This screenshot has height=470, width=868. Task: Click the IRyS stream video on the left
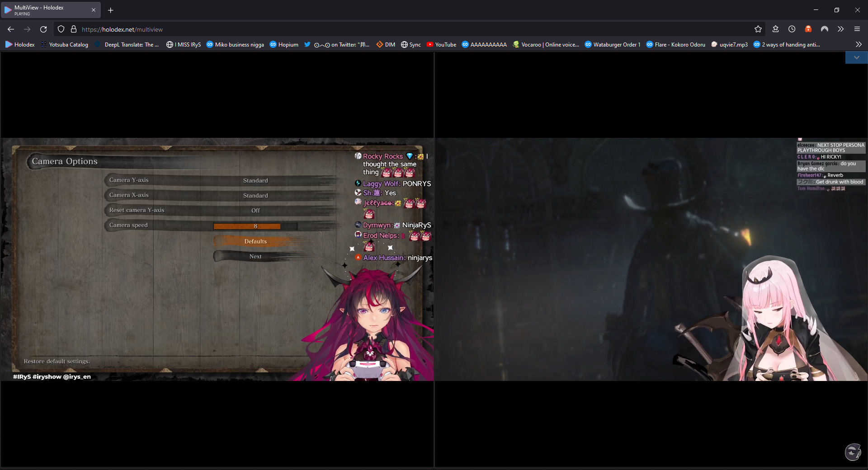tap(217, 259)
